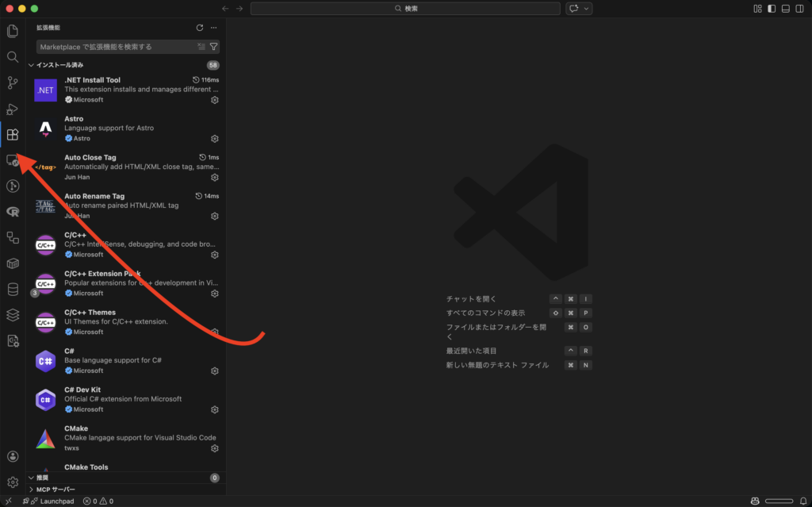Screen dimensions: 812x507
Task: Toggle the secondary side bar
Action: [x=799, y=9]
